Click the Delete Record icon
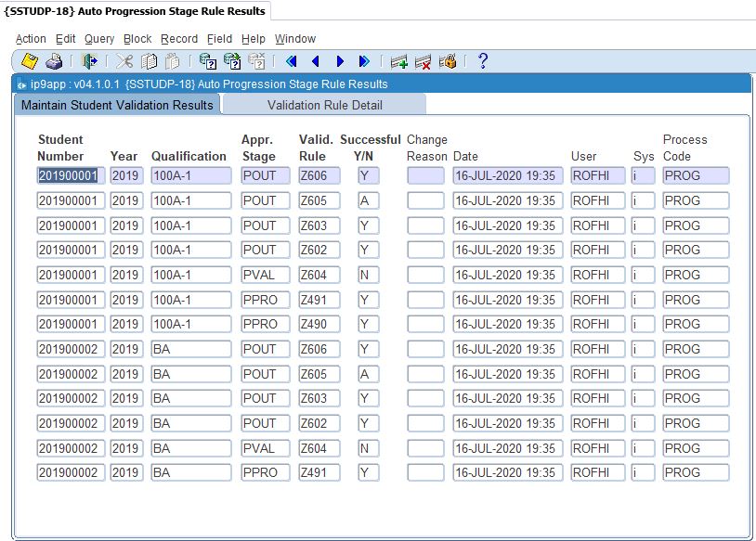Screen dimensions: 756x541 click(x=424, y=62)
